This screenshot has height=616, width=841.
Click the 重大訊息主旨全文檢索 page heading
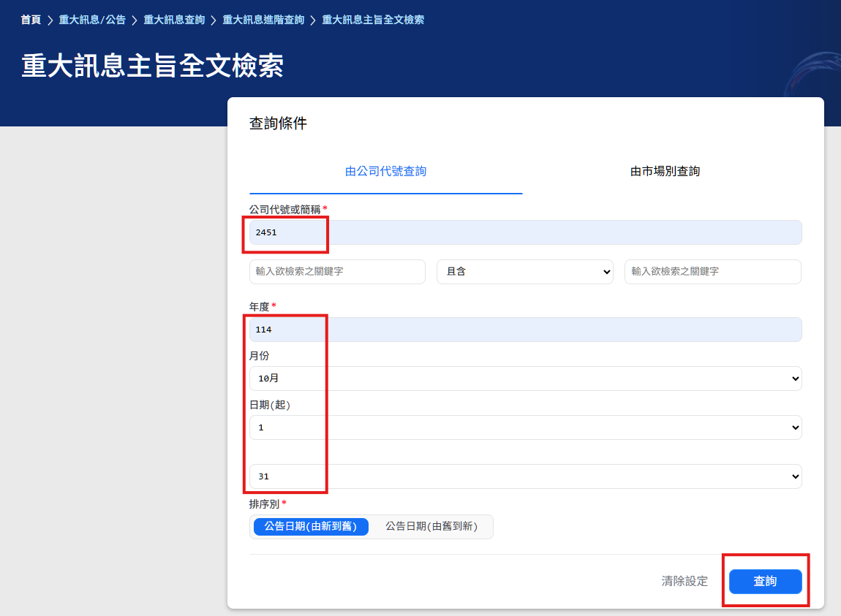(x=153, y=66)
